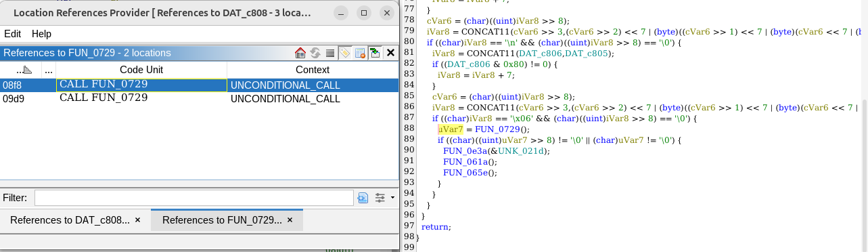The height and width of the screenshot is (252, 868).
Task: Expand the filter options dropdown arrow
Action: (392, 198)
